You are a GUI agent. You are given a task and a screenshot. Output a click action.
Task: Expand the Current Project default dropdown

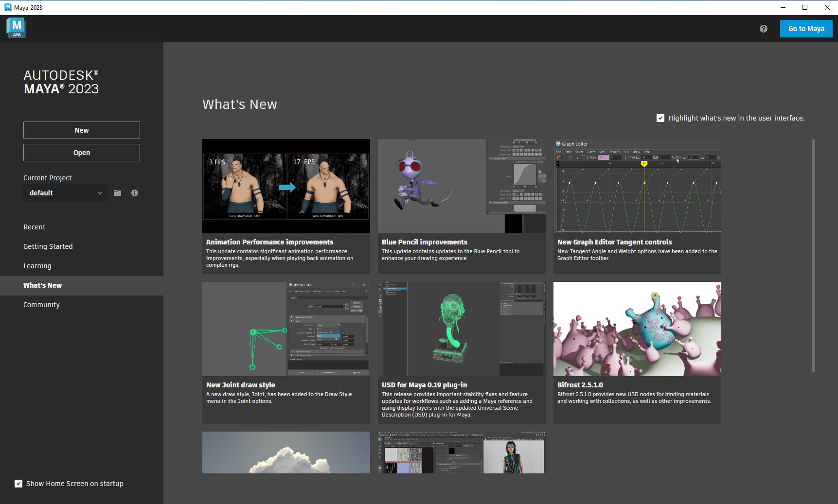[66, 193]
